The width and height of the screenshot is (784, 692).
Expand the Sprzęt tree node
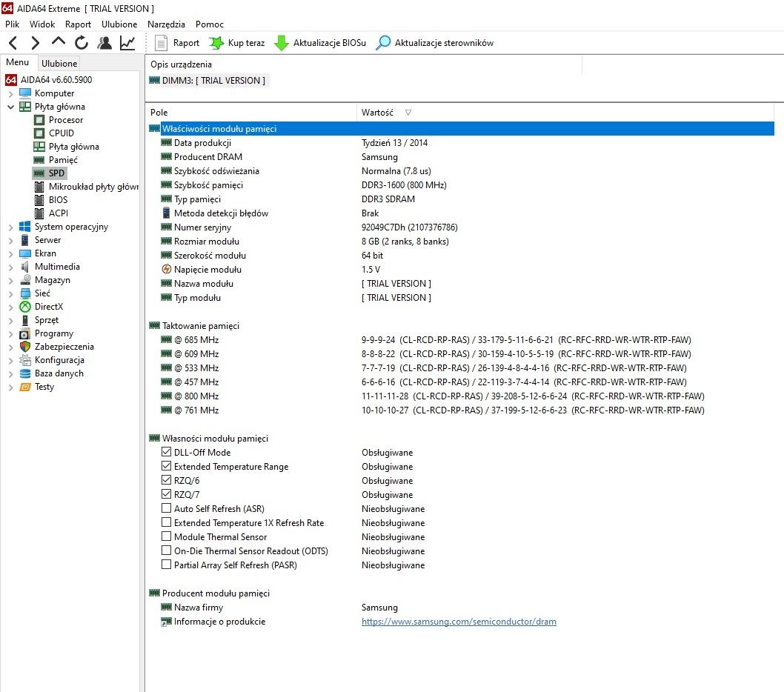(10, 321)
